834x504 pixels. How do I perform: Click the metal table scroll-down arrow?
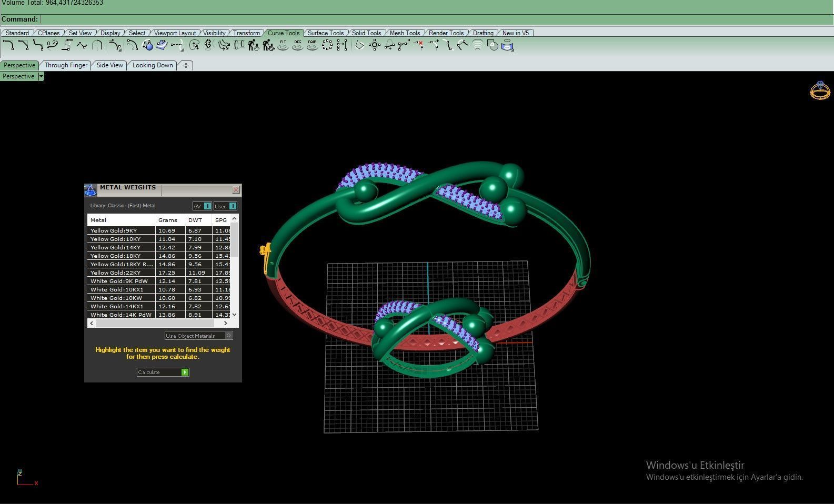click(235, 315)
